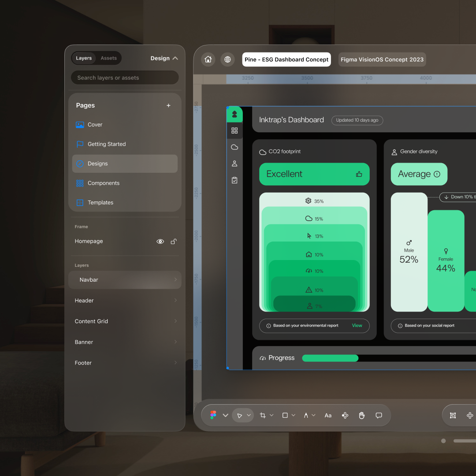Click the Average status button
Viewport: 476px width, 476px height.
(419, 174)
